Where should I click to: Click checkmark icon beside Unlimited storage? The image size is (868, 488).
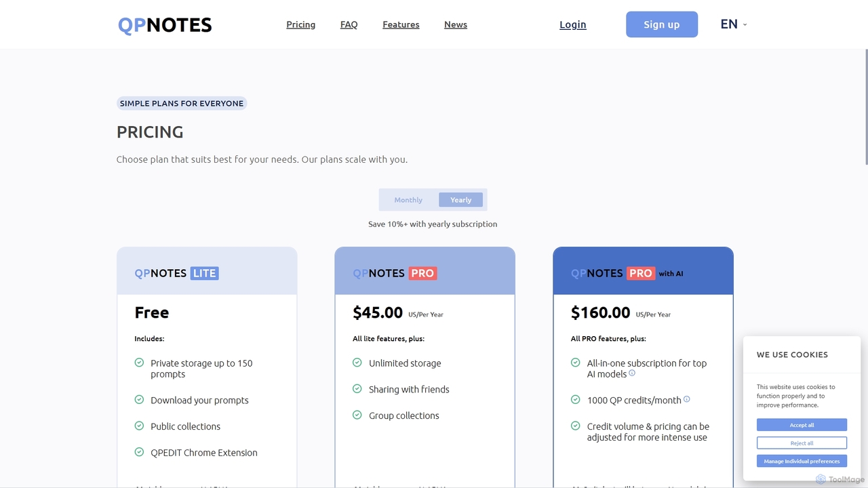[357, 363]
